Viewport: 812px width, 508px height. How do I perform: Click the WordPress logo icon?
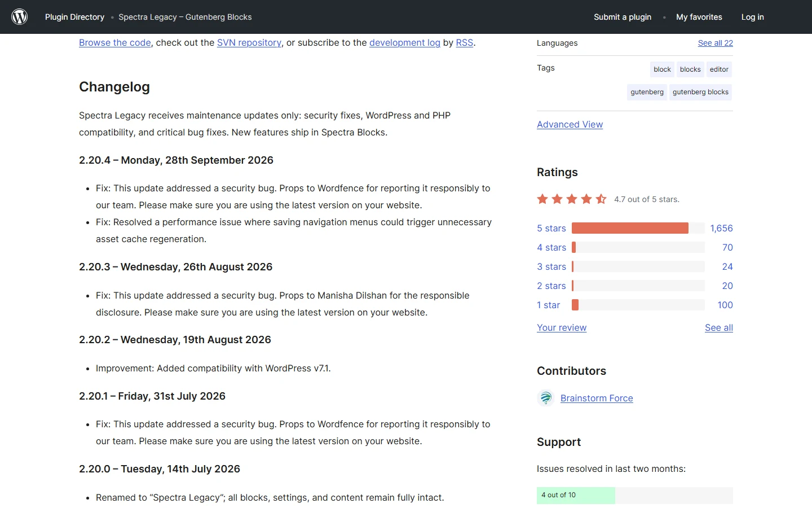(20, 17)
